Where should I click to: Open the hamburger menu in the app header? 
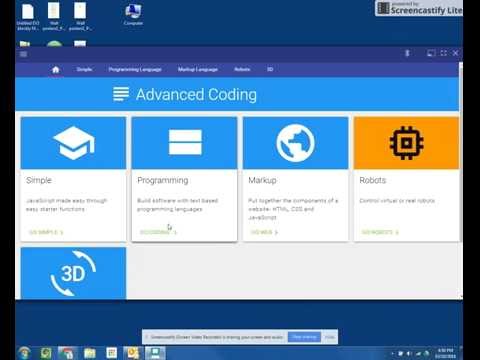(x=23, y=54)
